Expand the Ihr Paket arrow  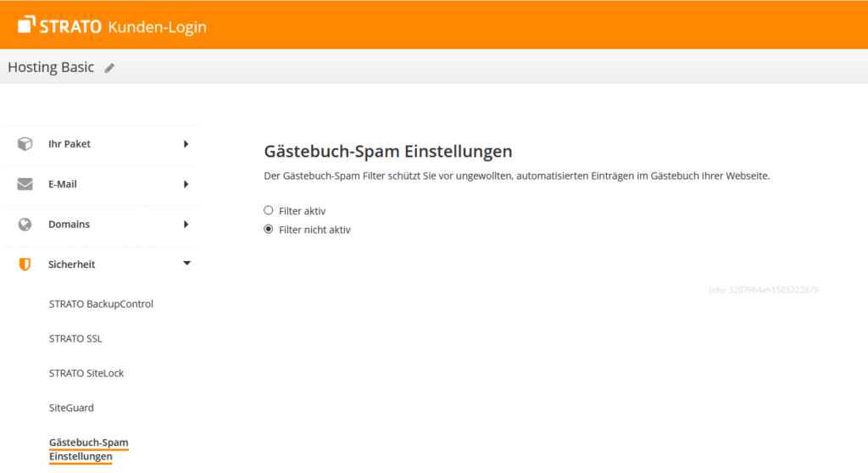pos(186,144)
